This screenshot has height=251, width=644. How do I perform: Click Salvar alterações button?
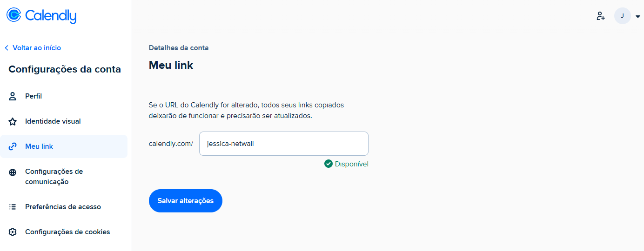tap(186, 201)
